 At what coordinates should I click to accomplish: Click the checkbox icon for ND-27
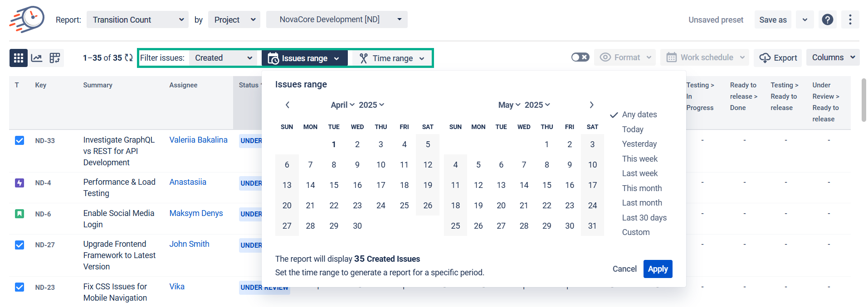coord(20,245)
